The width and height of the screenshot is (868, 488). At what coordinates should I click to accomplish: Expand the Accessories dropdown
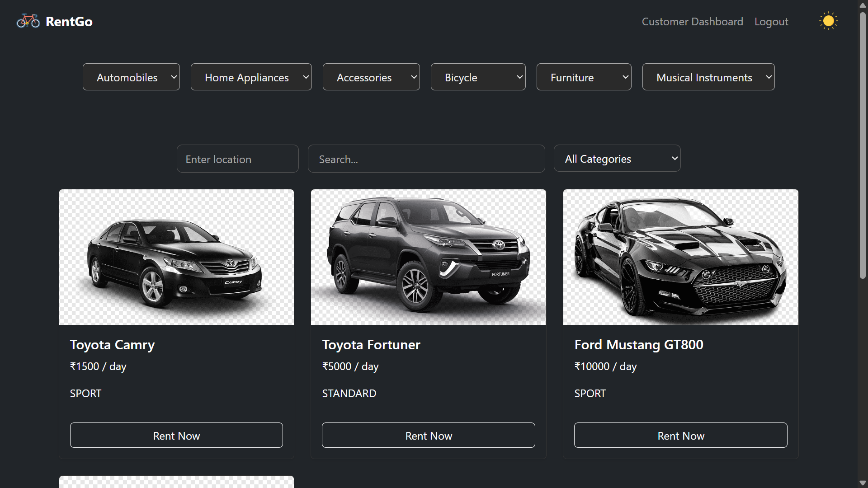pos(371,77)
